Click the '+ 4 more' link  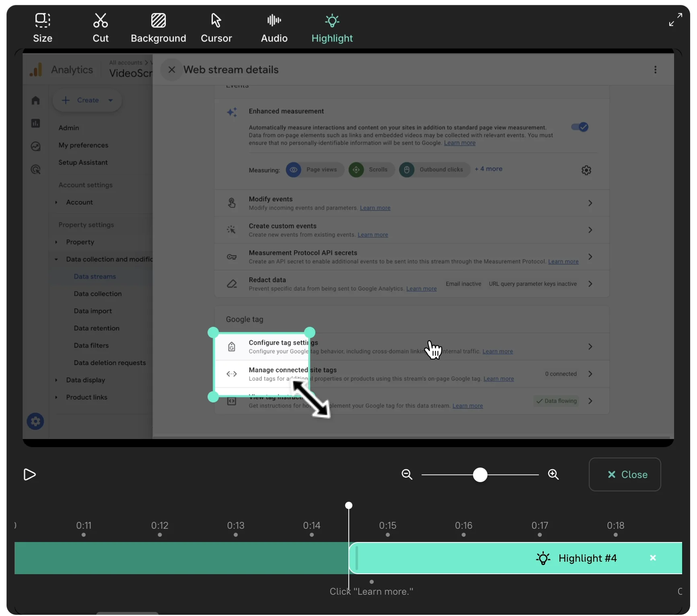[488, 169]
